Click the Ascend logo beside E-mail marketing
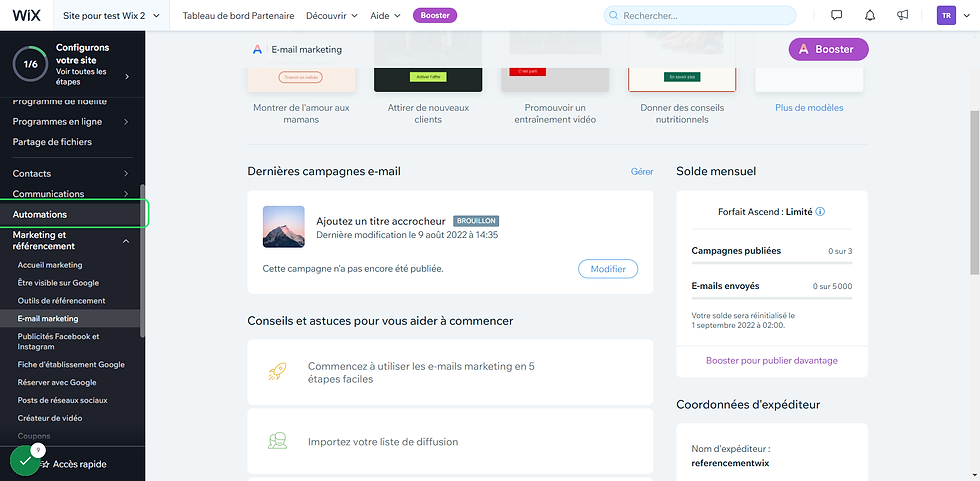 pos(258,49)
